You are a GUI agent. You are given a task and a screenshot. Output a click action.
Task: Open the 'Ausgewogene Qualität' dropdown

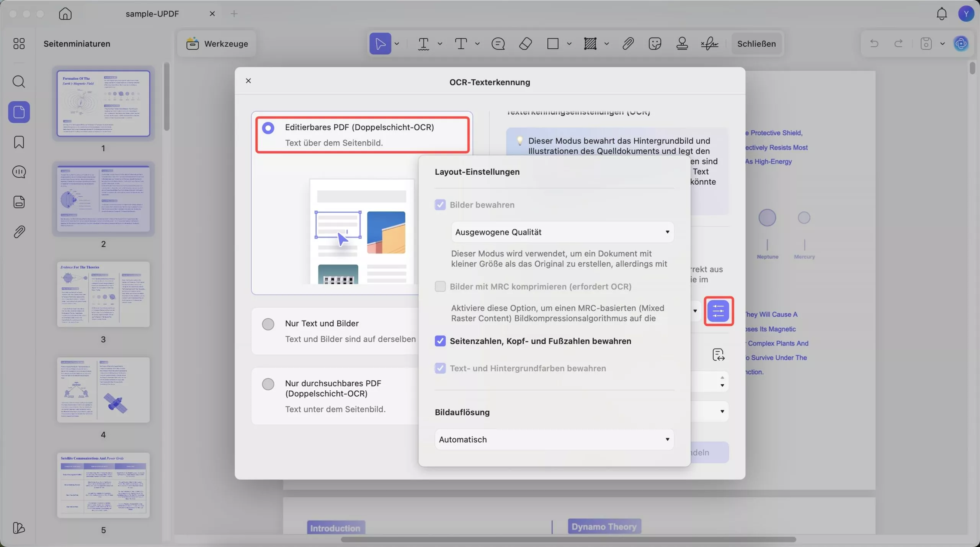pos(562,232)
